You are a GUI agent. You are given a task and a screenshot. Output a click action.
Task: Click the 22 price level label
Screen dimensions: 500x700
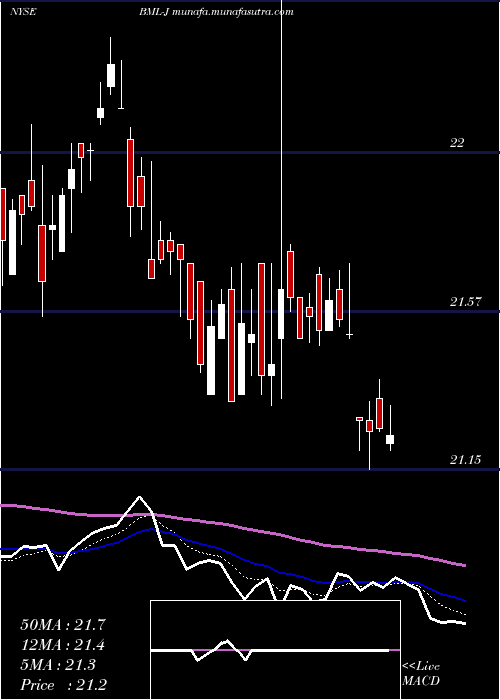(457, 143)
